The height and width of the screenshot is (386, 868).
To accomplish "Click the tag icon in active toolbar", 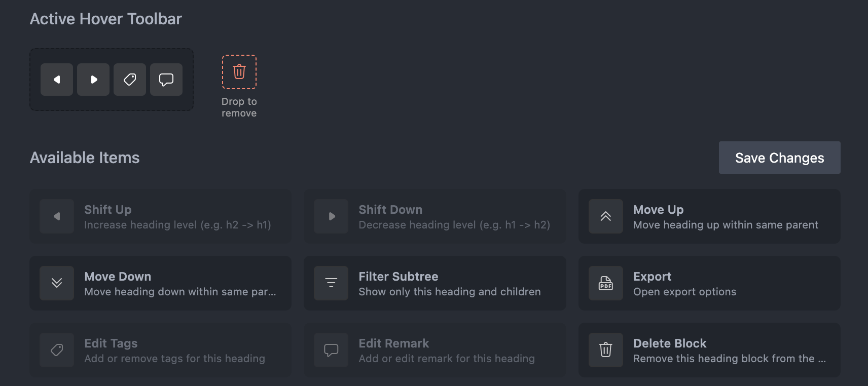I will click(130, 80).
